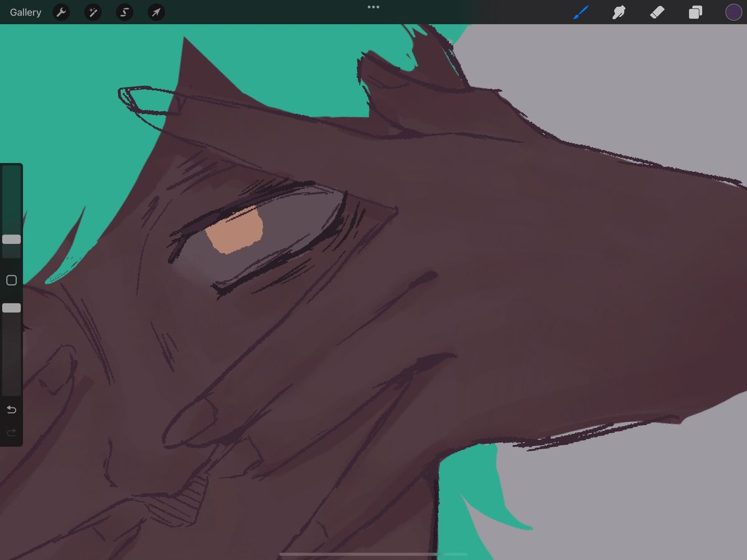Tap the Modify square button on sidebar
The height and width of the screenshot is (560, 747).
coord(11,280)
